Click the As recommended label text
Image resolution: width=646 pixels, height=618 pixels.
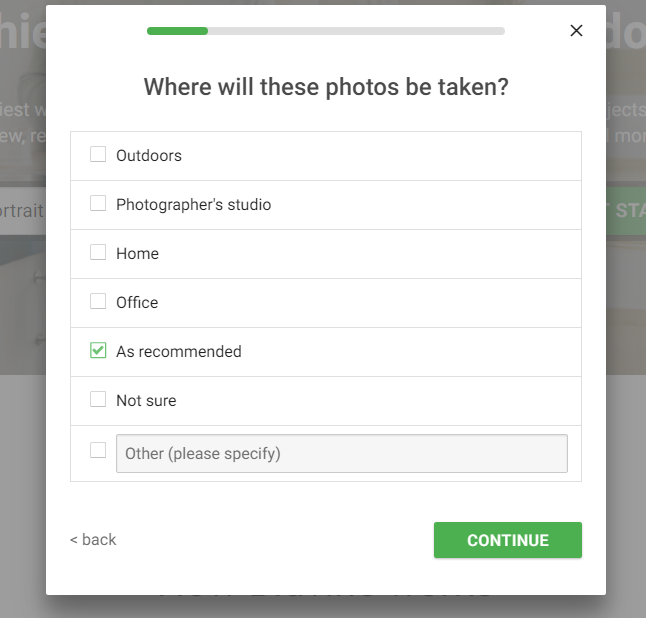tap(179, 352)
